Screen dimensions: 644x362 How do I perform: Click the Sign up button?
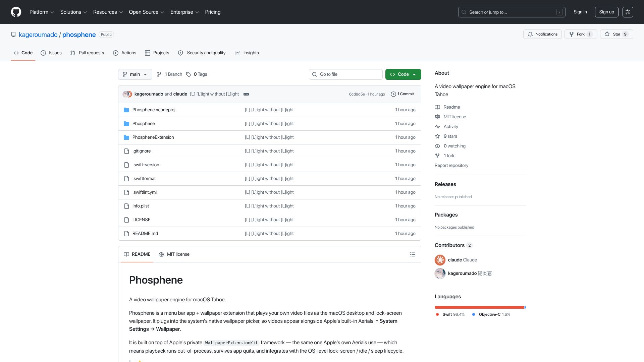606,12
